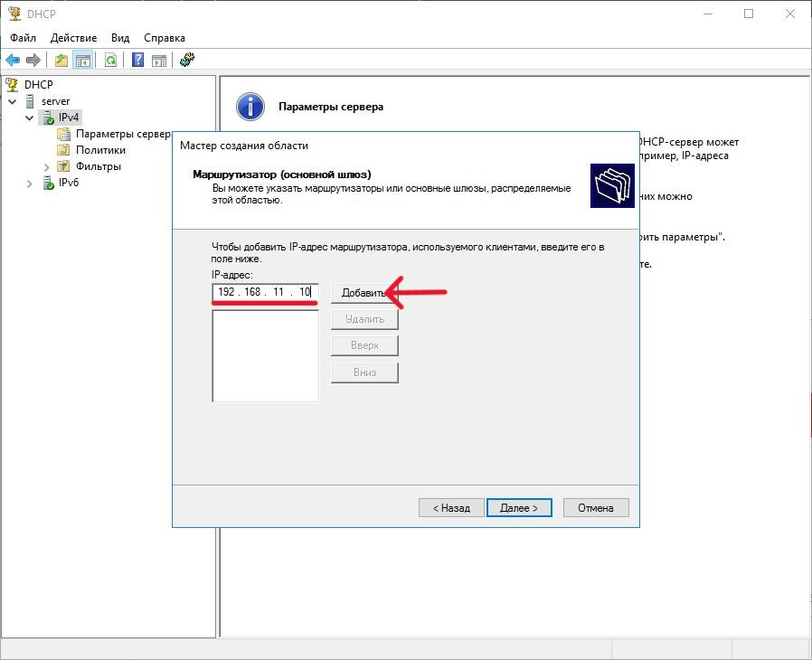This screenshot has height=660, width=812.
Task: Open the Действие menu
Action: (x=73, y=38)
